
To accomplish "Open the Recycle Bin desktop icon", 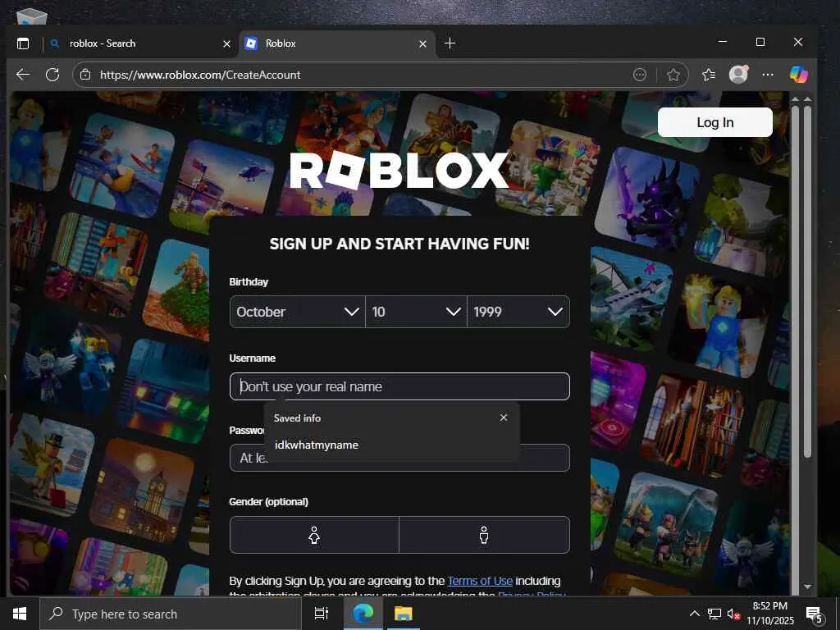I will coord(32,17).
